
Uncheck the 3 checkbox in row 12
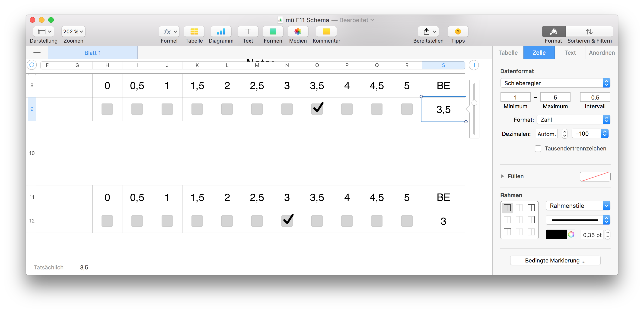point(287,221)
